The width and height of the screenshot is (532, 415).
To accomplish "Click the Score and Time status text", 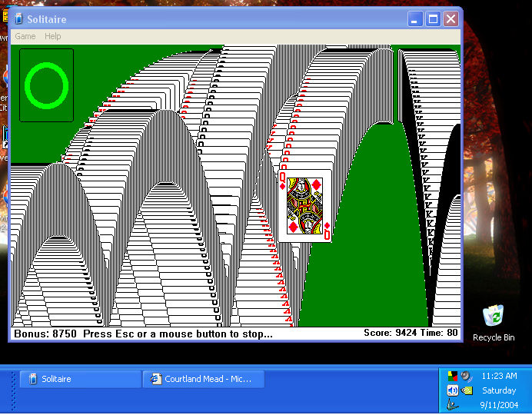I will (x=411, y=333).
